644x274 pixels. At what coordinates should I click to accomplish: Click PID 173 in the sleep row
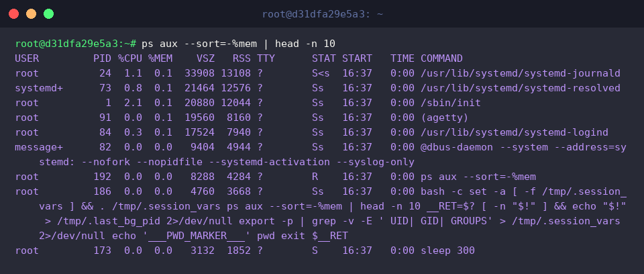coord(102,250)
